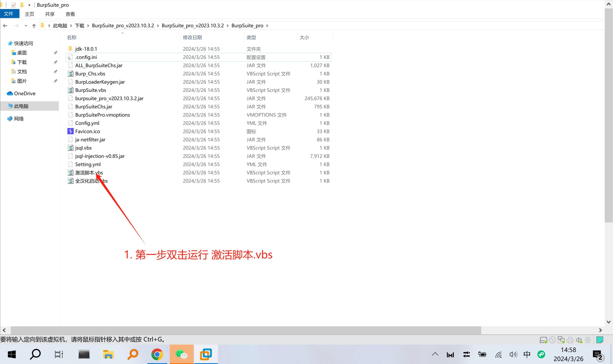
Task: Click BurpSuite_pro in the address bar
Action: tap(247, 26)
